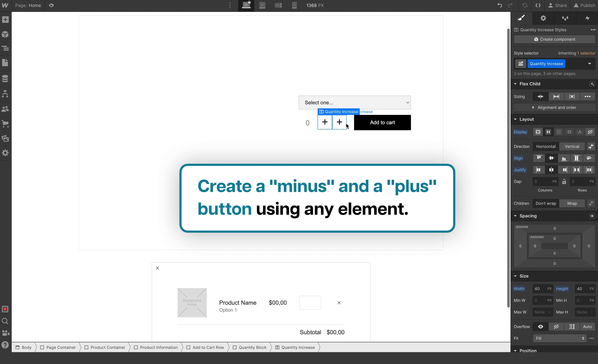The height and width of the screenshot is (364, 598).
Task: Open the Add Elements panel
Action: point(5,19)
